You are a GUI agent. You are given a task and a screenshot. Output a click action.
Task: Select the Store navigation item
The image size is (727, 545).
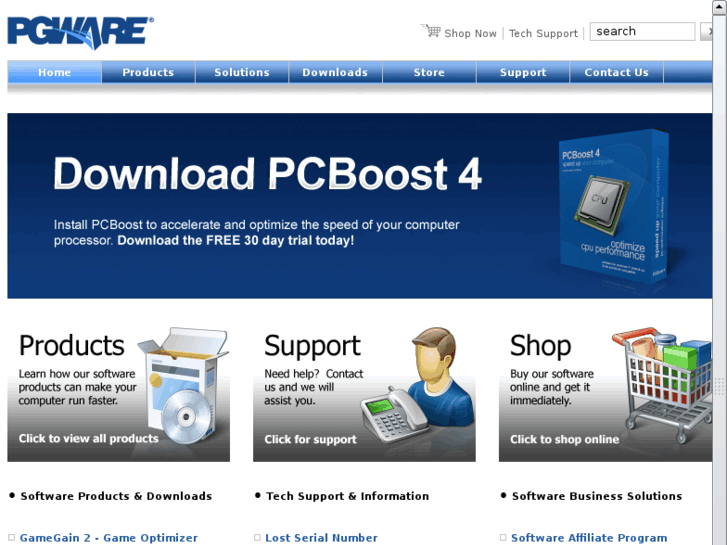click(x=429, y=72)
